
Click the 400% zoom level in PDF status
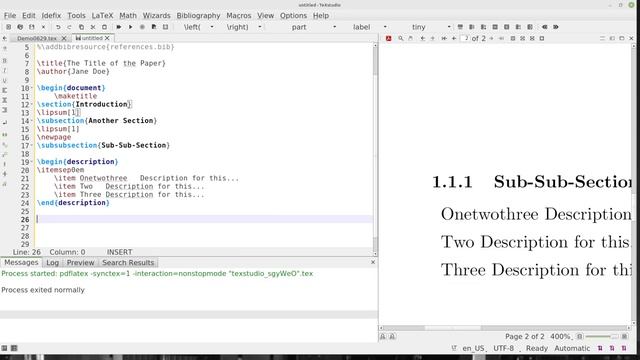[560, 336]
